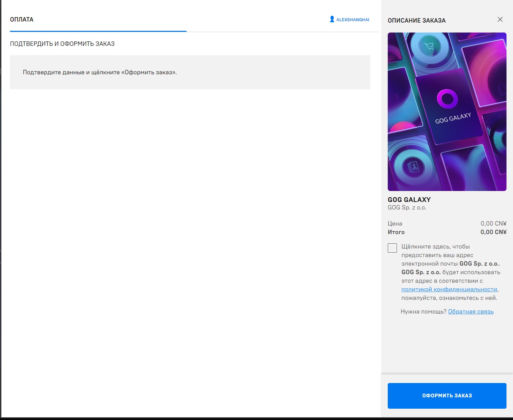Open the политикой конфиденциальности link
This screenshot has height=420, width=513.
click(449, 289)
